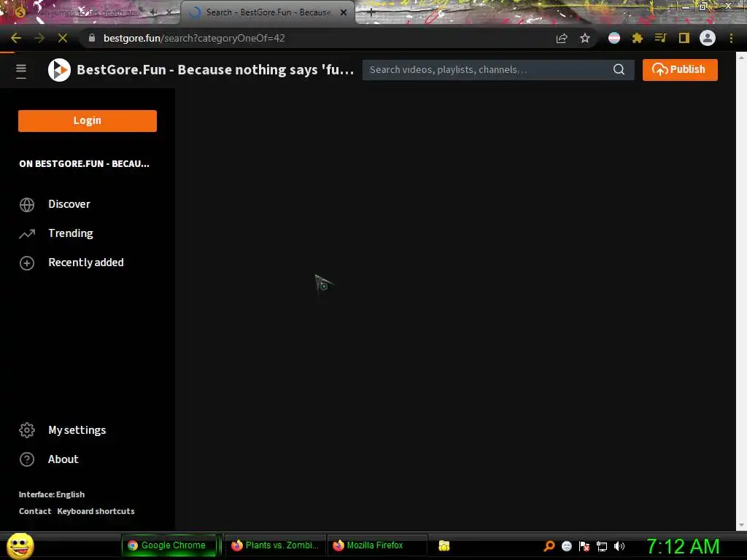Open Chrome three-dot menu
This screenshot has height=560, width=747.
(x=731, y=38)
